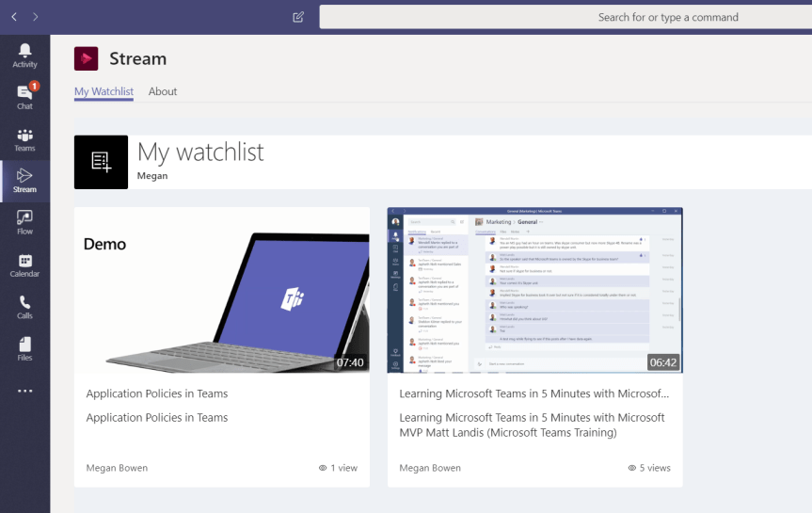Go to Teams in the sidebar
Viewport: 812px width, 513px height.
tap(24, 139)
